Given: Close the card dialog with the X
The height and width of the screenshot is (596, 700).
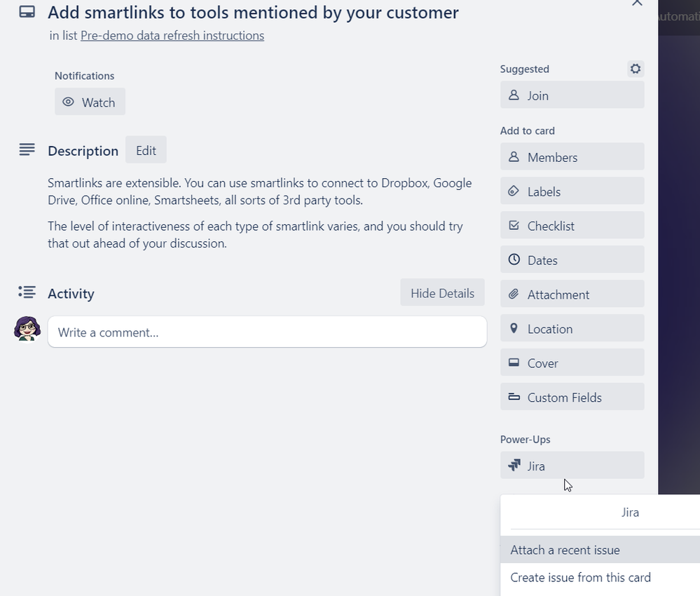Looking at the screenshot, I should pos(637,4).
